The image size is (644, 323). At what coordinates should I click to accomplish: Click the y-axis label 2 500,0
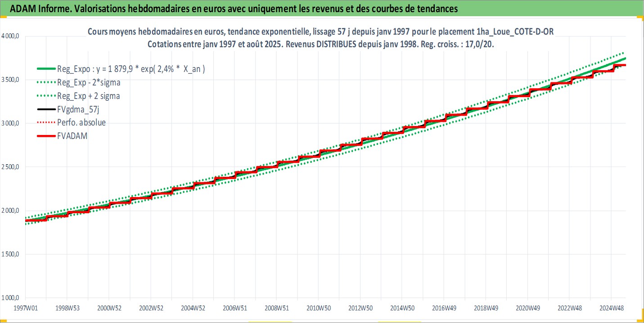(x=11, y=167)
